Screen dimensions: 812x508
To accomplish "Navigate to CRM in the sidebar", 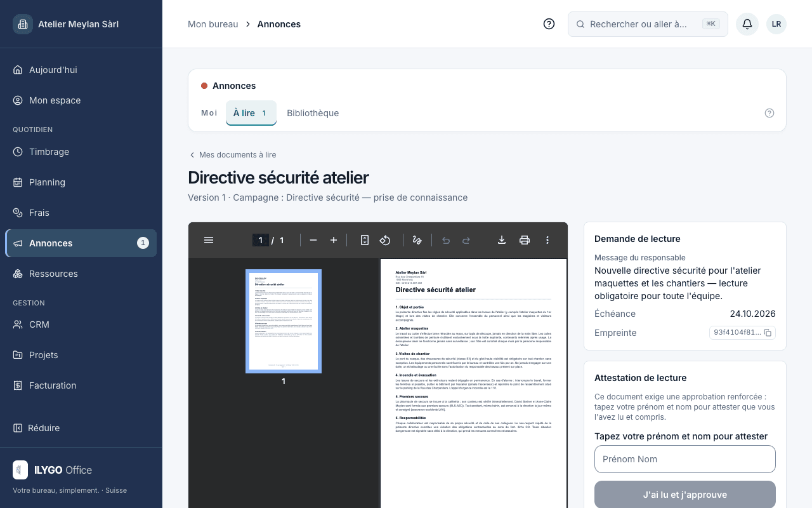I will tap(81, 324).
